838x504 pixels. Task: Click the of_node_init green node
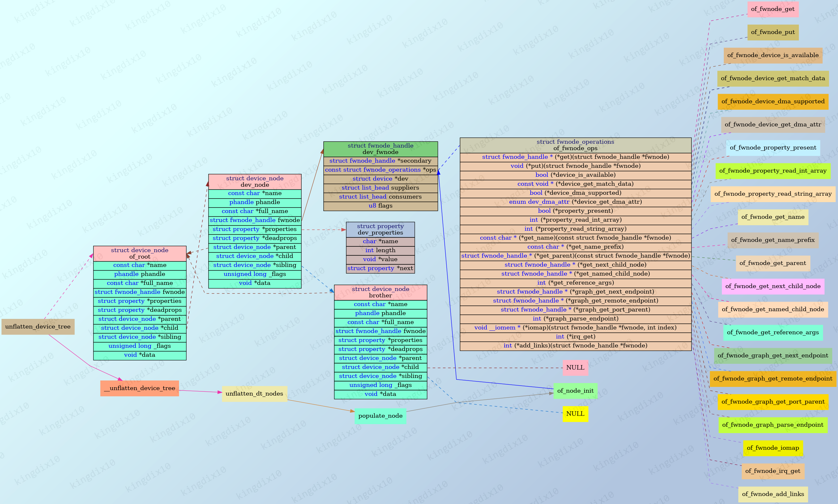coord(576,391)
